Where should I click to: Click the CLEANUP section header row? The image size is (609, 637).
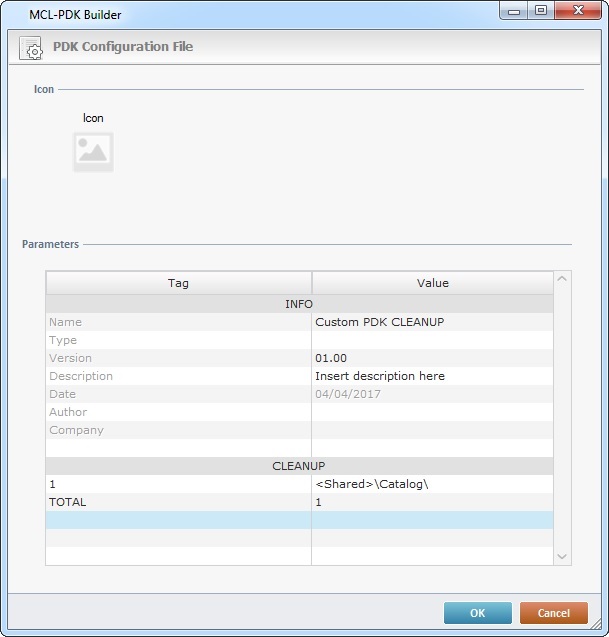pyautogui.click(x=298, y=466)
